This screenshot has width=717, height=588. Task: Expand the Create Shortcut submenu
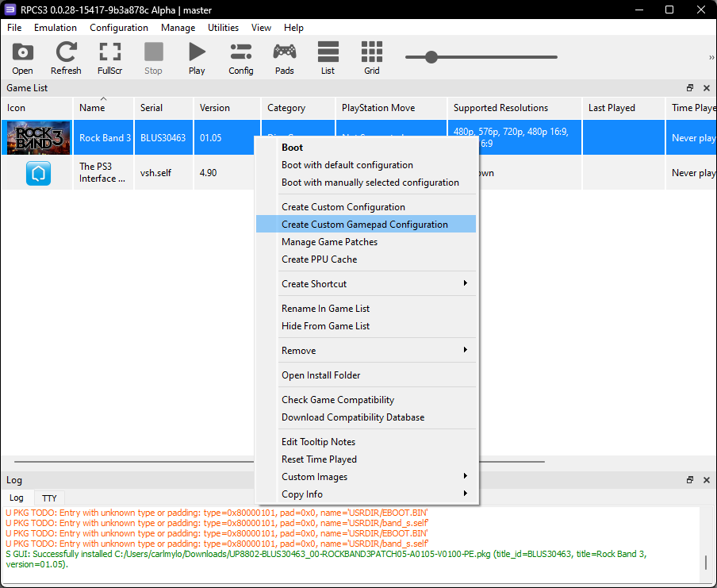[x=366, y=284]
